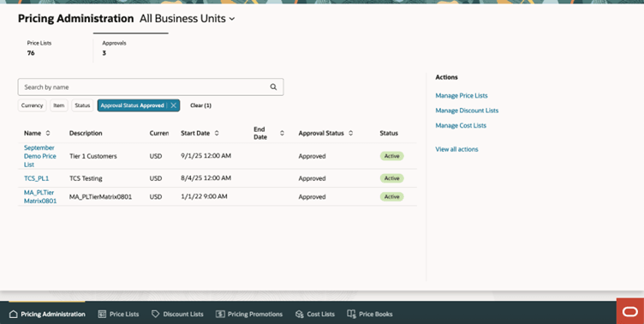Click the Price Lists tab icon
Screen dimensions: 644x324
(102, 314)
